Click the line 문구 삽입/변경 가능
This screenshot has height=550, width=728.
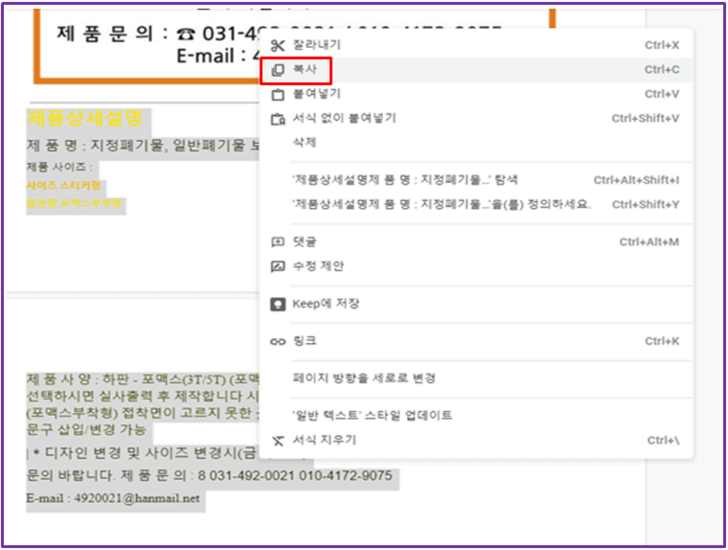coord(86,430)
